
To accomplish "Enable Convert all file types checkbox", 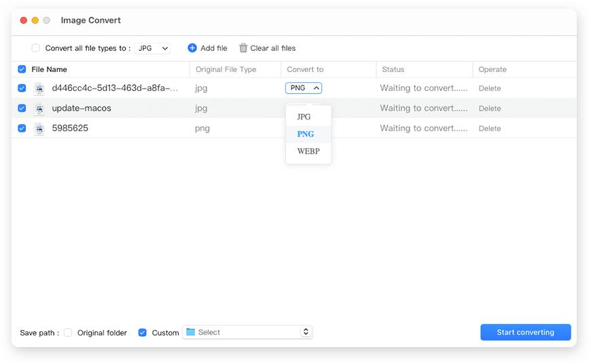I will point(36,48).
